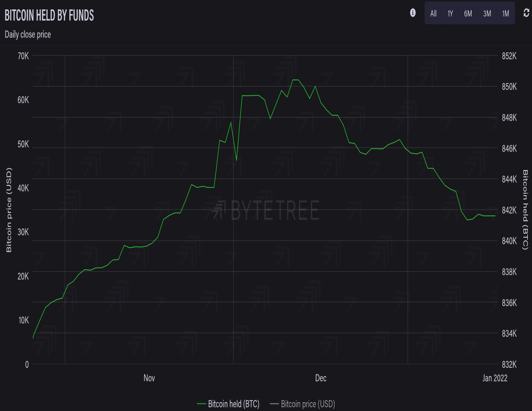
Task: Click the BITCOIN HELD BY FUNDS title
Action: (49, 15)
